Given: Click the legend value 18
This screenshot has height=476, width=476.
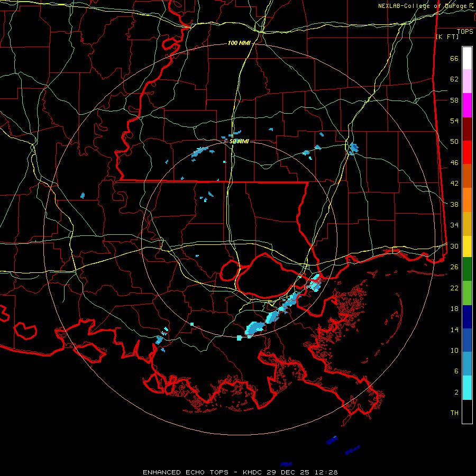Looking at the screenshot, I should pyautogui.click(x=454, y=309).
